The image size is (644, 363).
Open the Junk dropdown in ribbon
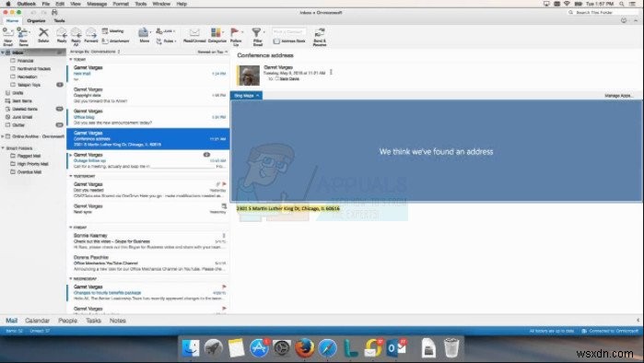[166, 30]
